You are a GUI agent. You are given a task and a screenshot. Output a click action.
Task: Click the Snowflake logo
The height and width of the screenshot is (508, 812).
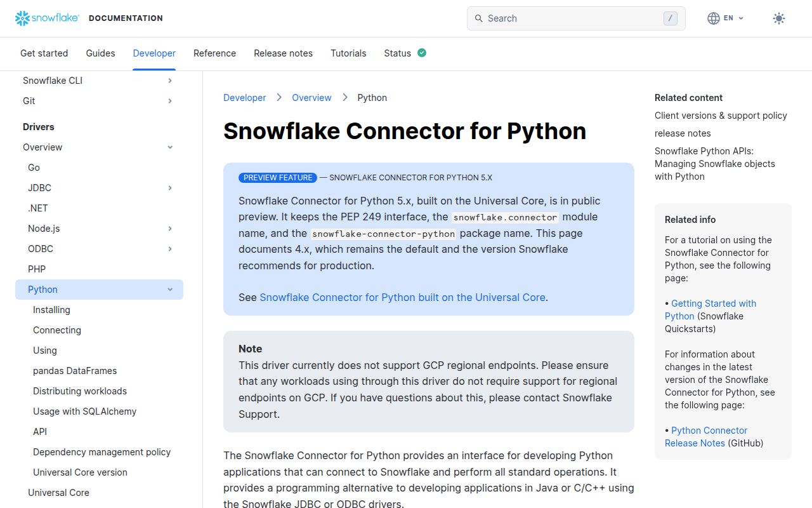(47, 18)
